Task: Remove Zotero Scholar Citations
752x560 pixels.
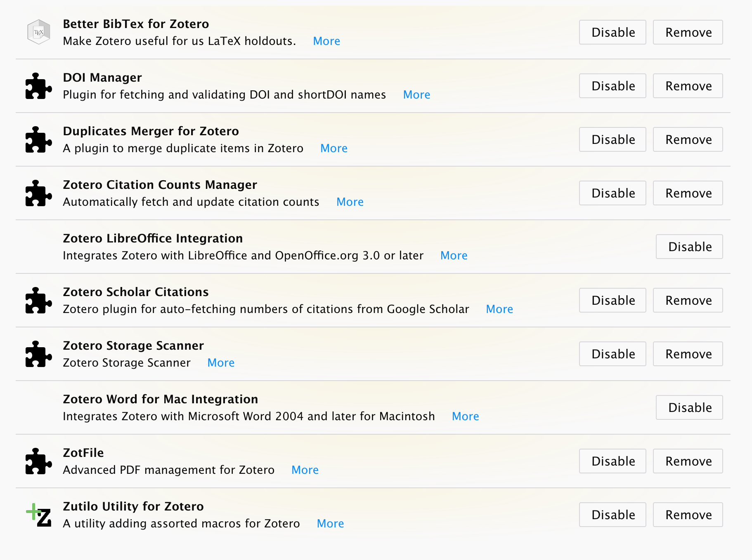Action: pos(688,300)
